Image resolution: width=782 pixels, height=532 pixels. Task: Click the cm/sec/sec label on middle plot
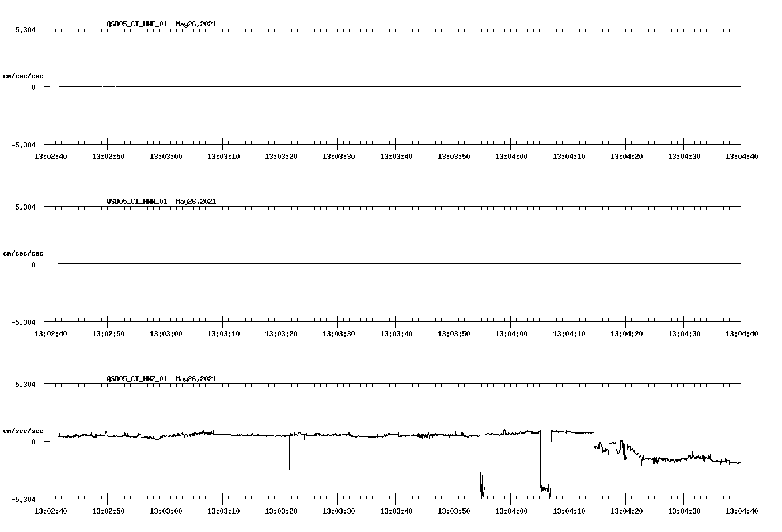tap(24, 253)
